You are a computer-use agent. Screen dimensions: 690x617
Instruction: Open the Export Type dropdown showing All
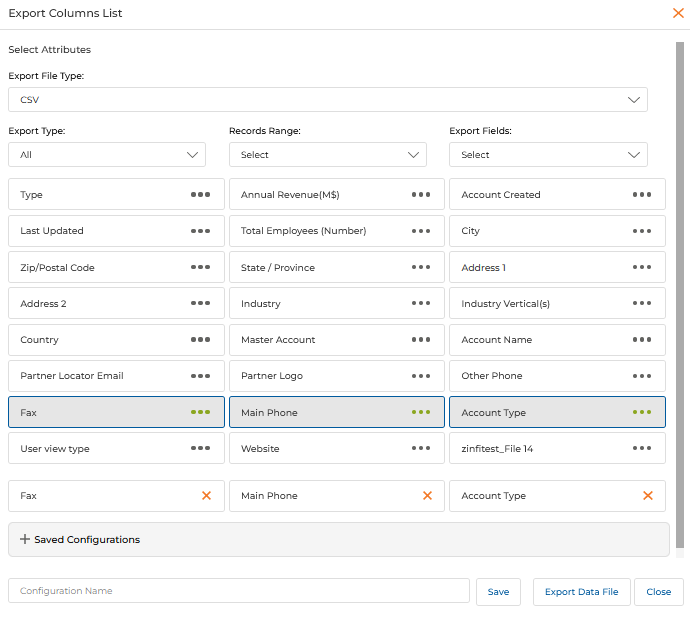107,154
